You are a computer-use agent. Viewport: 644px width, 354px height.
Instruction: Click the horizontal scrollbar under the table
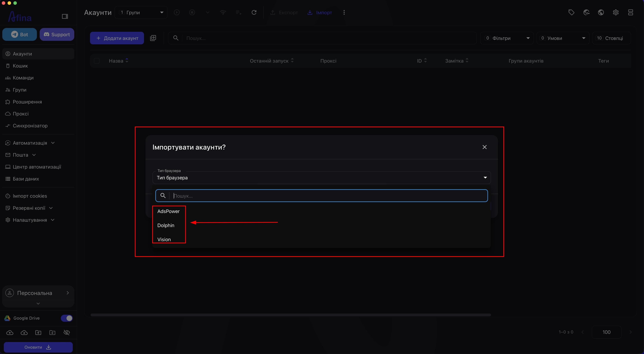coord(290,315)
